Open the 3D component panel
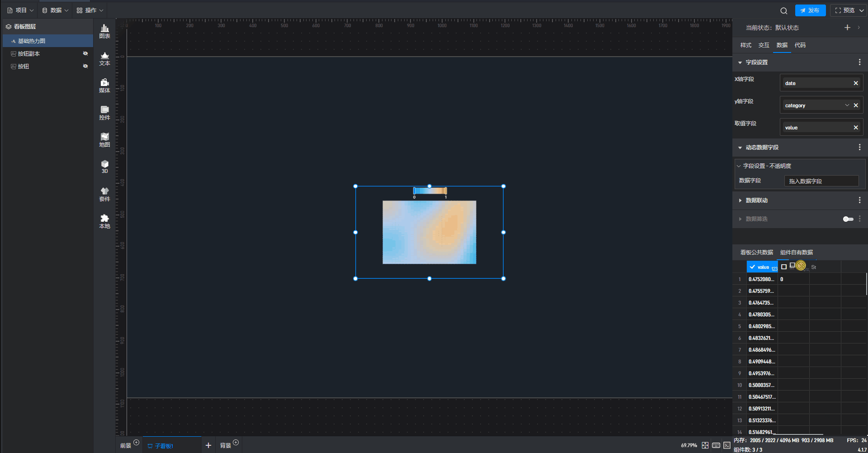The image size is (868, 453). (104, 167)
